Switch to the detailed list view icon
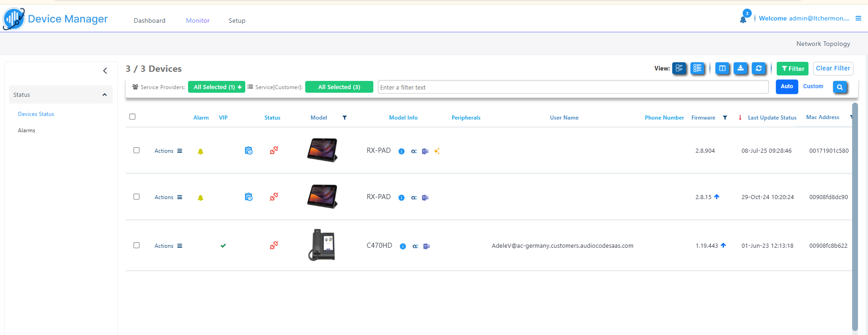Viewport: 868px width, 335px height. coord(697,69)
